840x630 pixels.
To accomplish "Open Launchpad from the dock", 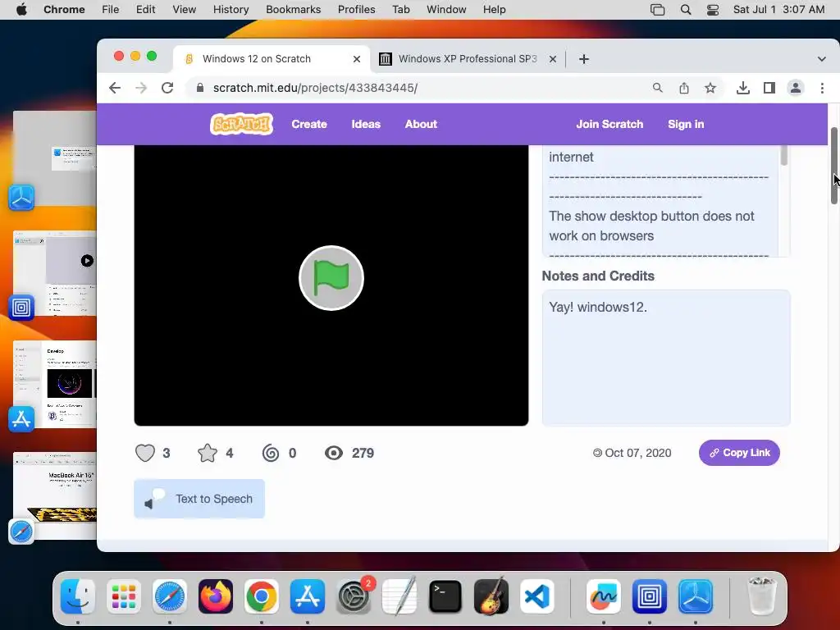I will pyautogui.click(x=124, y=596).
